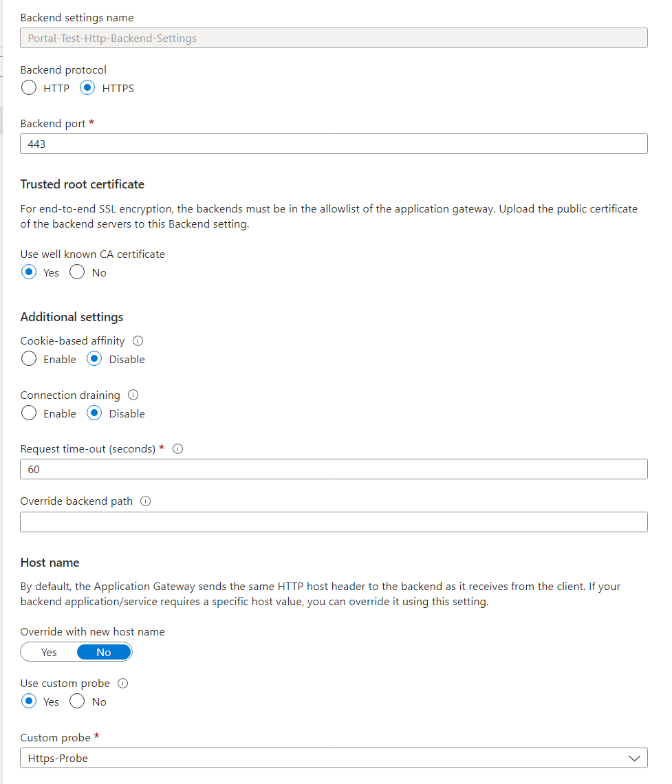This screenshot has width=672, height=784.
Task: Focus the Backend port field
Action: pos(334,144)
